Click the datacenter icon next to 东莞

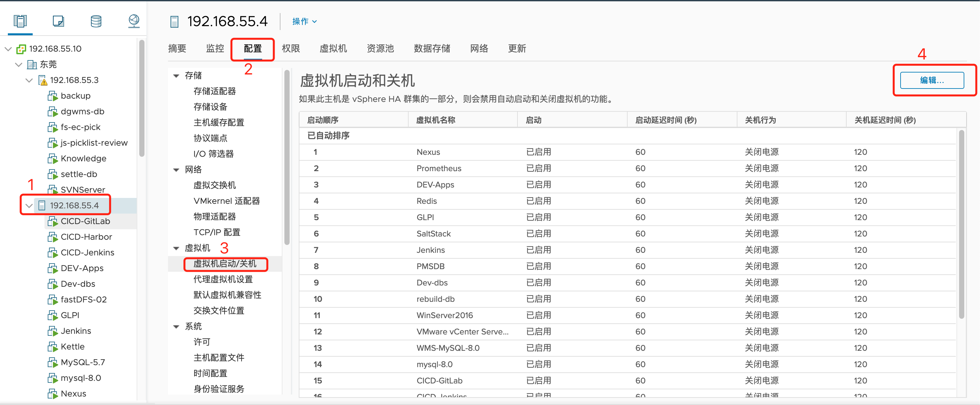click(x=32, y=64)
